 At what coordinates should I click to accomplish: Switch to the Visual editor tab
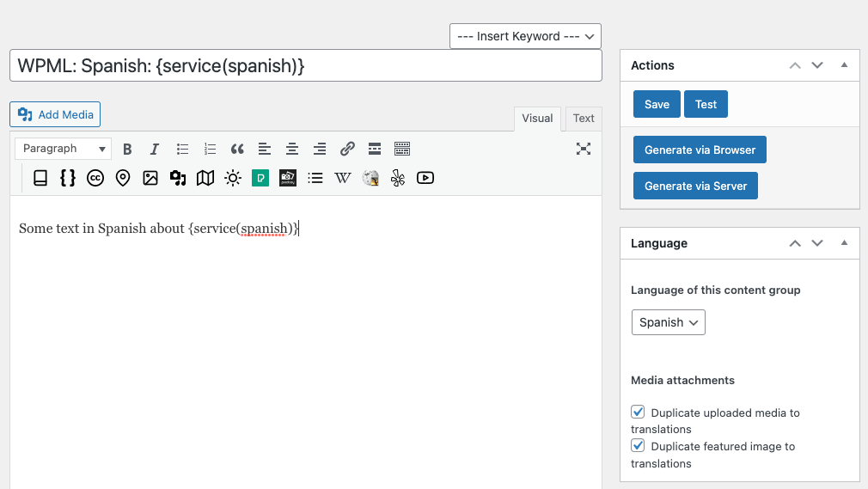[x=537, y=119]
